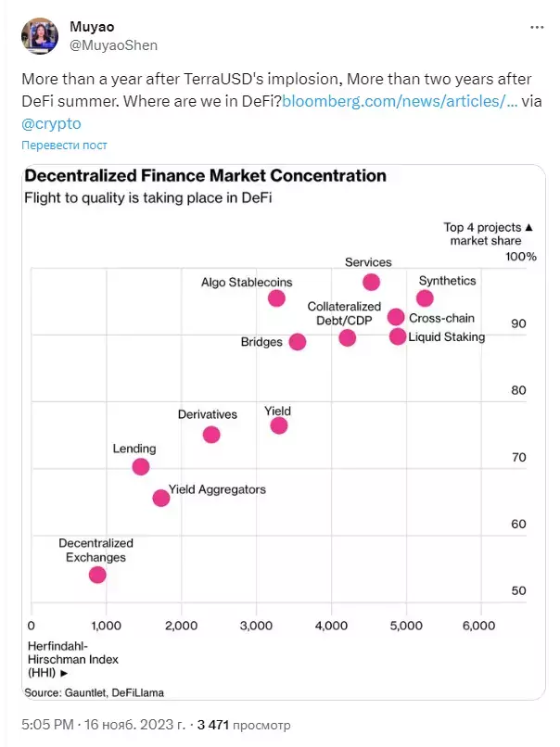Select the Derivatives data point
Screen dimensions: 560x747
[x=211, y=435]
